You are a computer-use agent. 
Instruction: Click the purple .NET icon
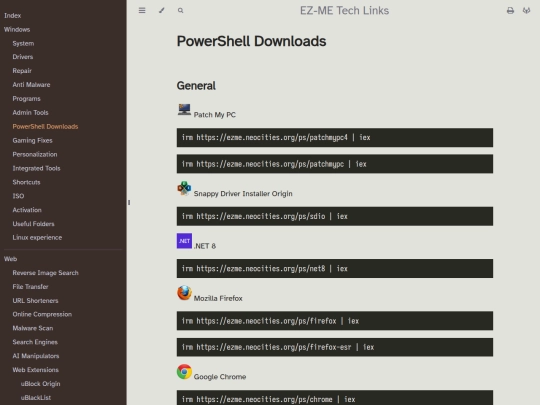click(x=184, y=241)
